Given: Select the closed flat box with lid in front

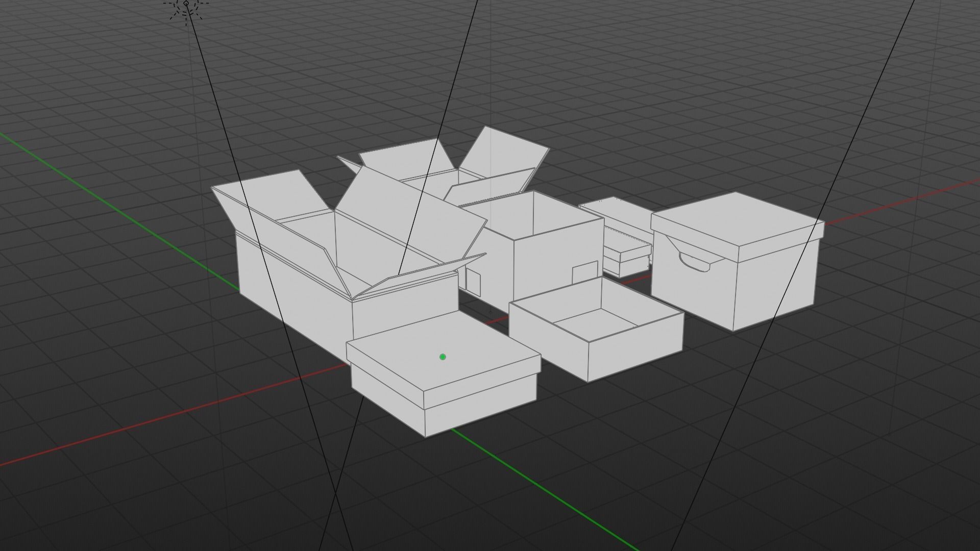Looking at the screenshot, I should [x=443, y=374].
